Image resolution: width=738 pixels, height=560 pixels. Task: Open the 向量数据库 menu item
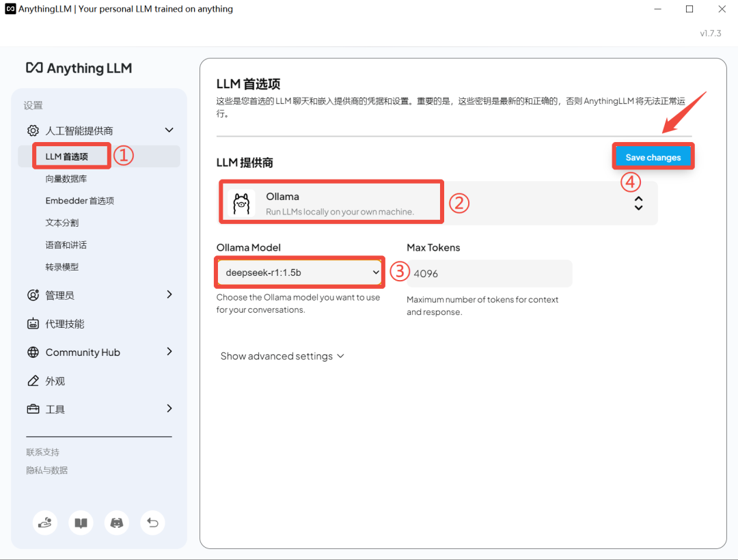click(x=66, y=179)
